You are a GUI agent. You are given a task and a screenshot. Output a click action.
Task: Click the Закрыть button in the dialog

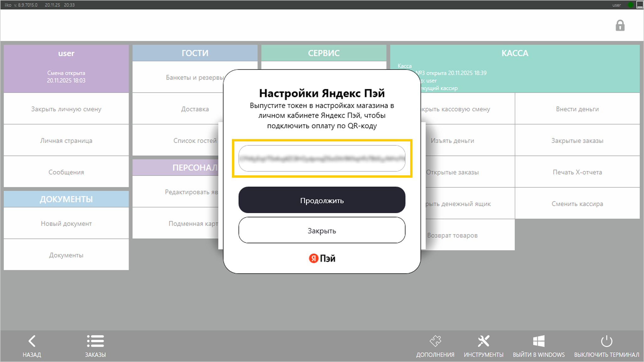click(x=322, y=230)
